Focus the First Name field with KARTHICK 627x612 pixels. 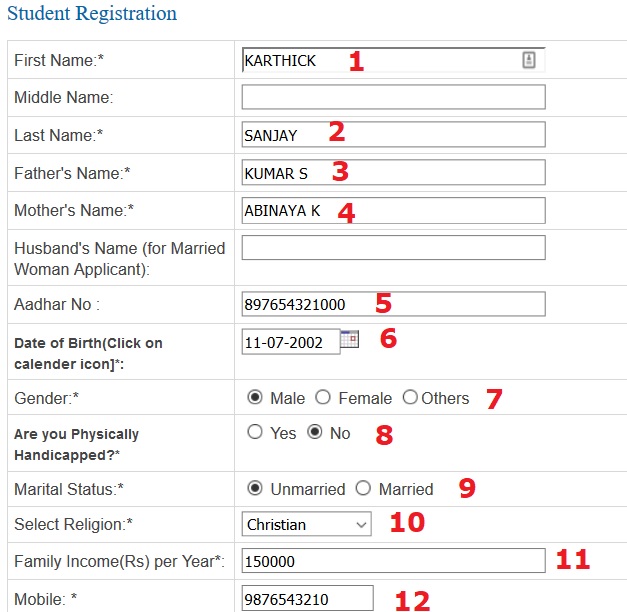tap(393, 60)
